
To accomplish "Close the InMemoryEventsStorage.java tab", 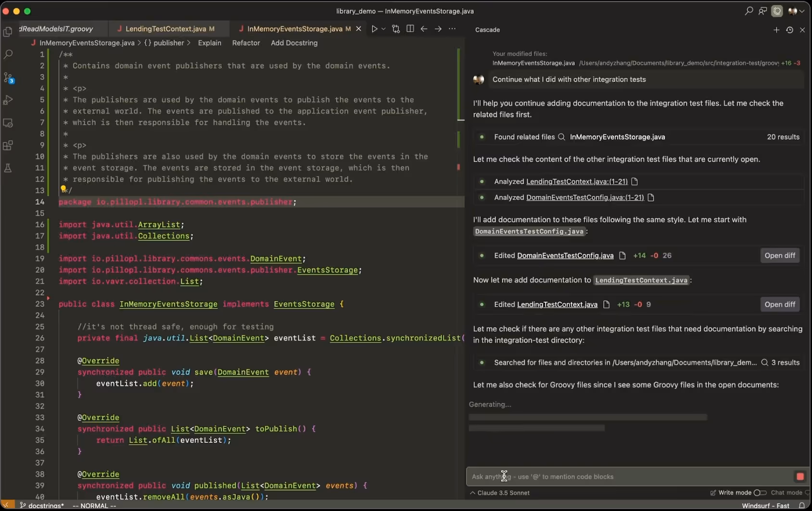I will tap(358, 29).
